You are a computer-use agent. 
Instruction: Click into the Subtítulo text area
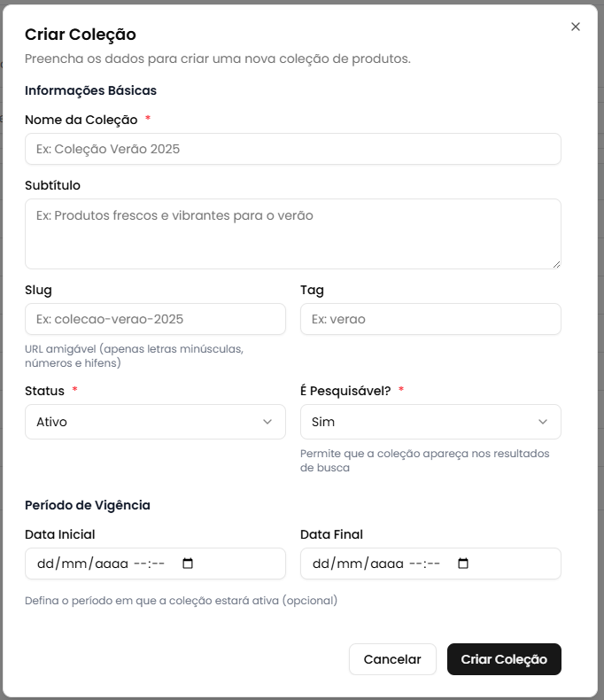292,233
